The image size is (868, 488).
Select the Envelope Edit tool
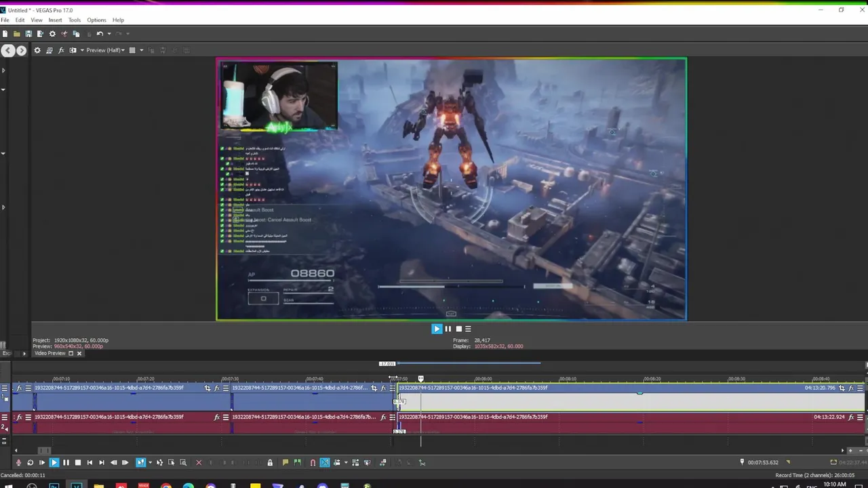[x=159, y=462]
